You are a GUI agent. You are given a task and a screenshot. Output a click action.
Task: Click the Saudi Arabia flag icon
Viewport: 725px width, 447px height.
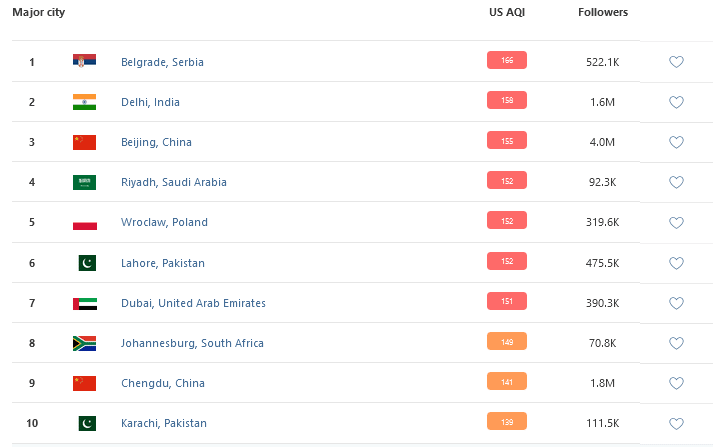tap(84, 182)
